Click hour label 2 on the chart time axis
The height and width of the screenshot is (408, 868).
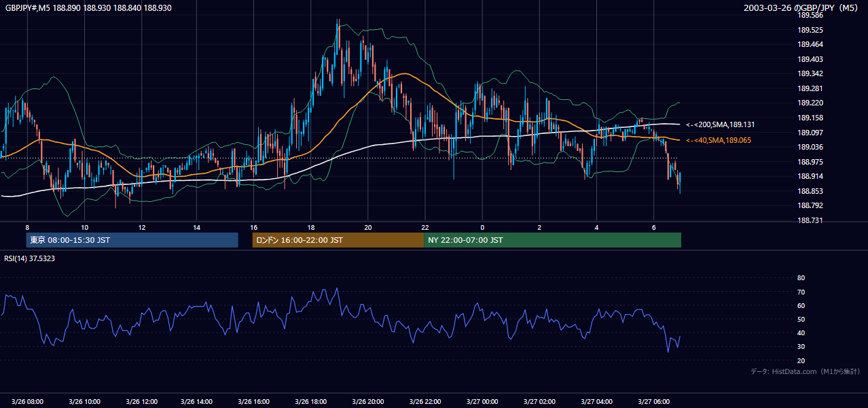click(539, 227)
